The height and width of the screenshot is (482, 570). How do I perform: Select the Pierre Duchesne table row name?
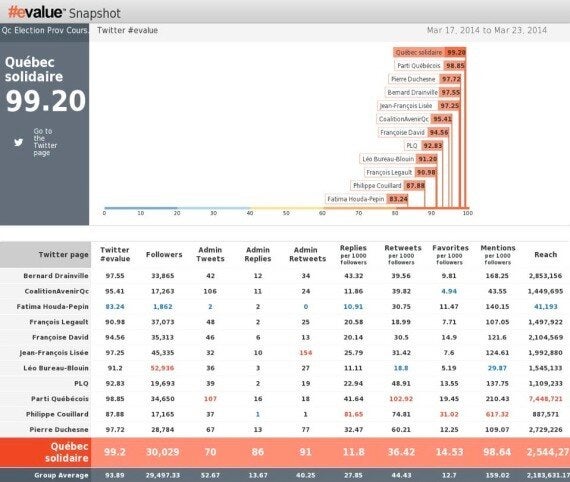(x=59, y=429)
